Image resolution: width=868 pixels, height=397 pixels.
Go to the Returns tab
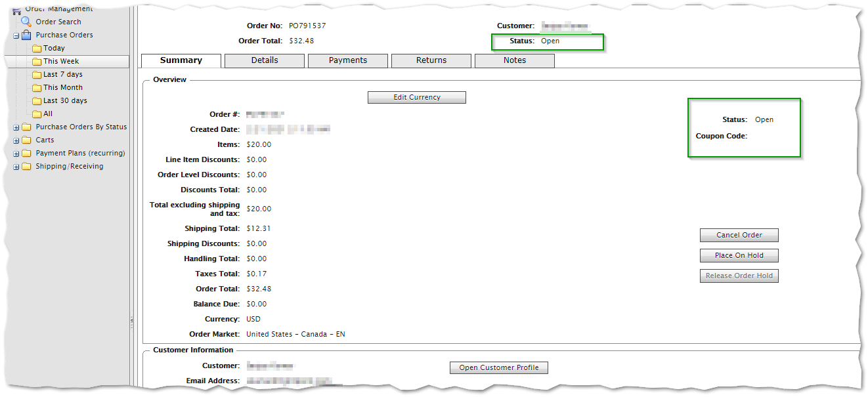click(431, 60)
